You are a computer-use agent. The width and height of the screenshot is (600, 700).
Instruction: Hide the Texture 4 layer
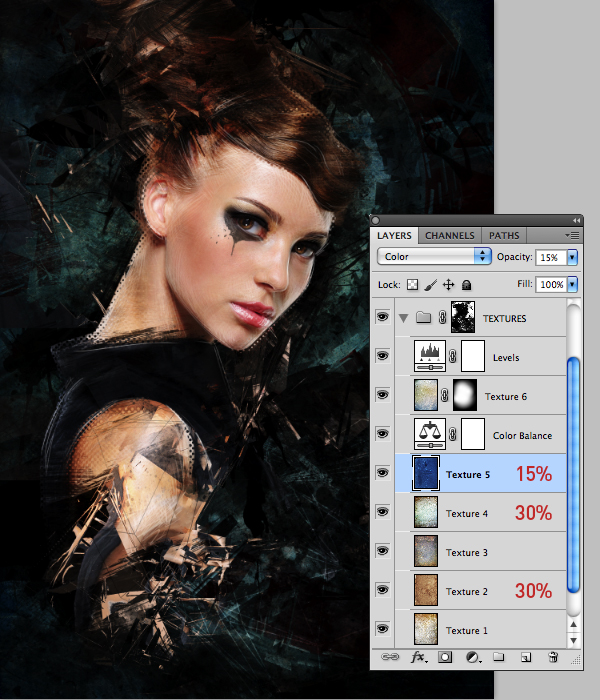[x=383, y=512]
